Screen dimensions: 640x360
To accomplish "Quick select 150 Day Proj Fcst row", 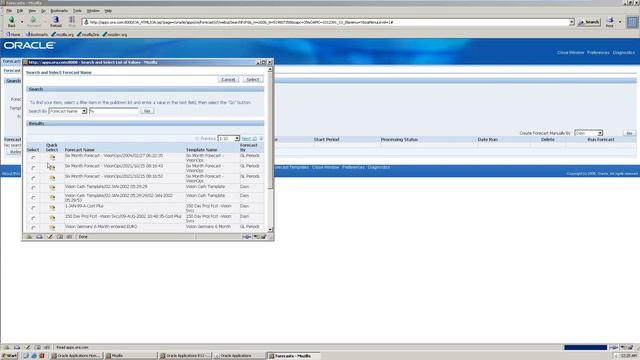I will coord(52,218).
